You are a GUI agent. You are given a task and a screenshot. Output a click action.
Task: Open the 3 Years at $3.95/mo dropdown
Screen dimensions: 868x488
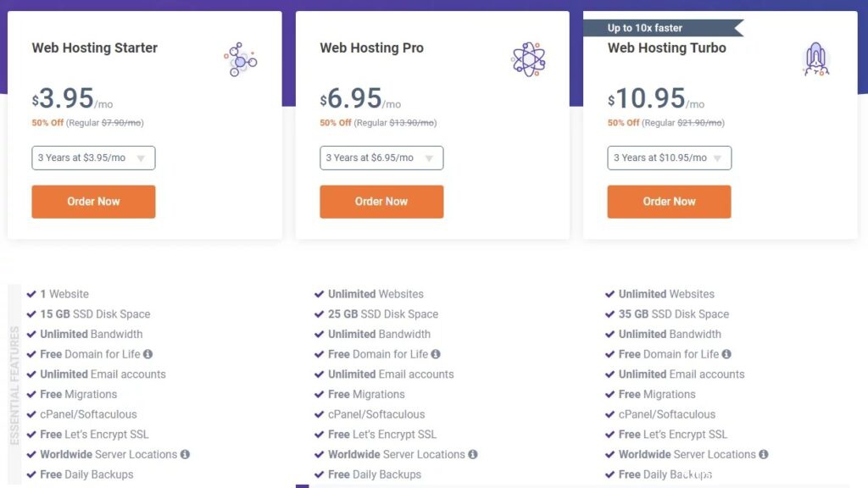click(x=93, y=158)
